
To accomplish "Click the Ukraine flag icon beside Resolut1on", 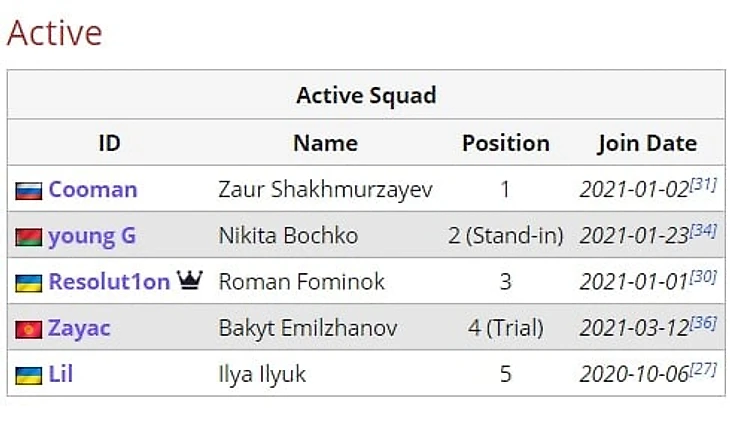I will point(28,283).
